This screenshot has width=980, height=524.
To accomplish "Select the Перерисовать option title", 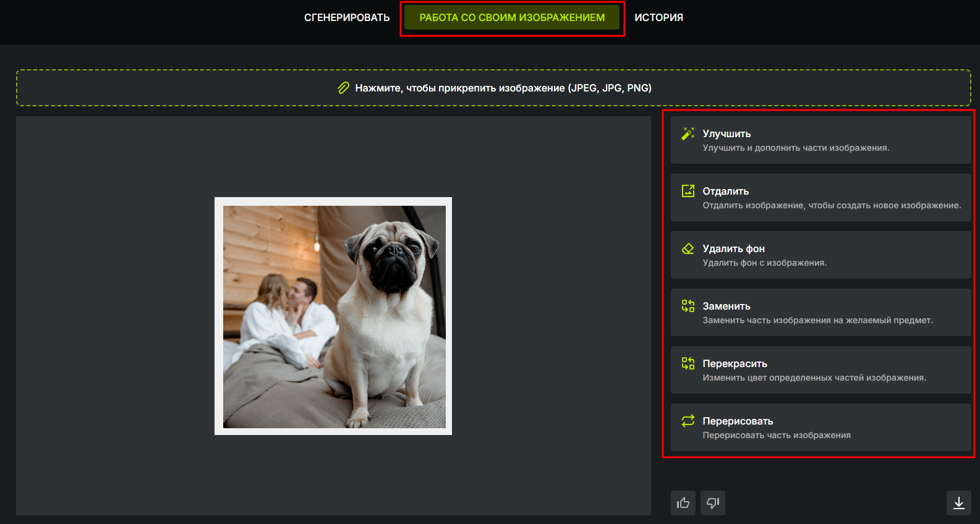I will (738, 421).
